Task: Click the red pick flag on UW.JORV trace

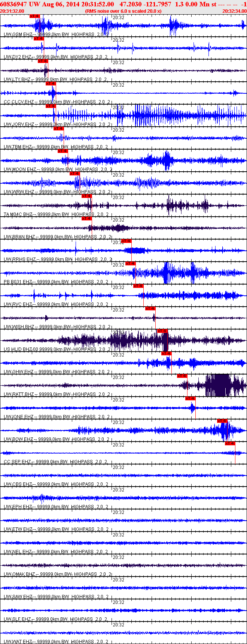Action: click(x=51, y=106)
